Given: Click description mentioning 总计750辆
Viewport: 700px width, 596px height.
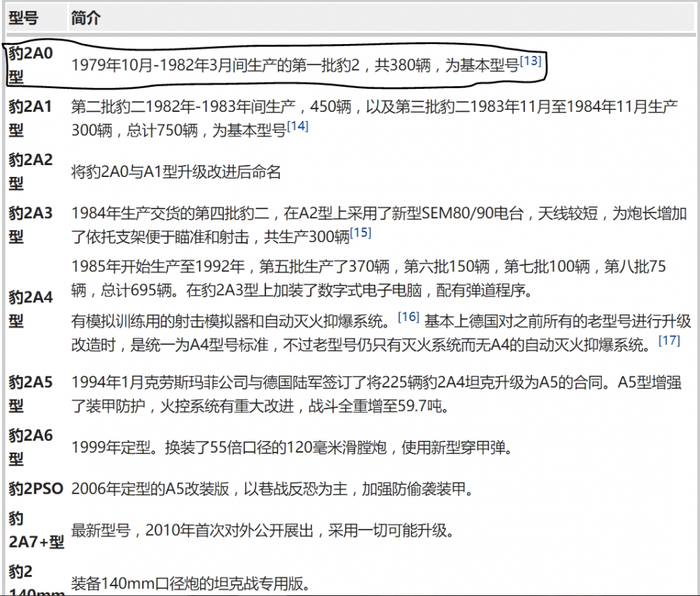Looking at the screenshot, I should 374,118.
